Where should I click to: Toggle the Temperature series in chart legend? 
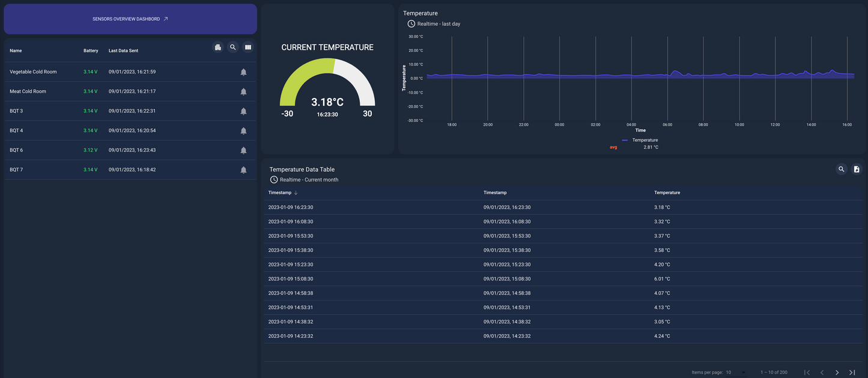tap(645, 140)
